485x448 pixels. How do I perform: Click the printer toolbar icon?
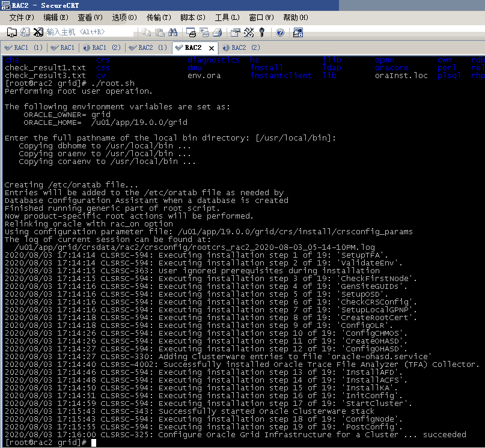[x=218, y=32]
